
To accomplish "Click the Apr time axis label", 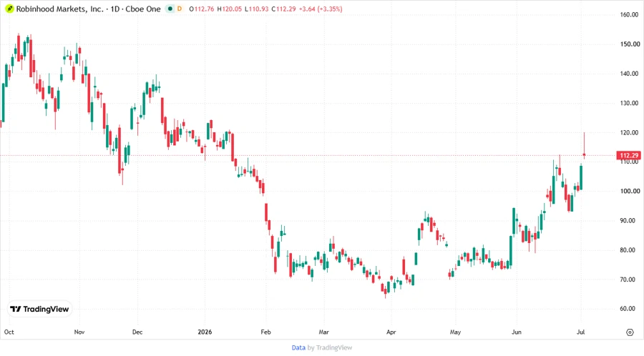I will [x=391, y=332].
